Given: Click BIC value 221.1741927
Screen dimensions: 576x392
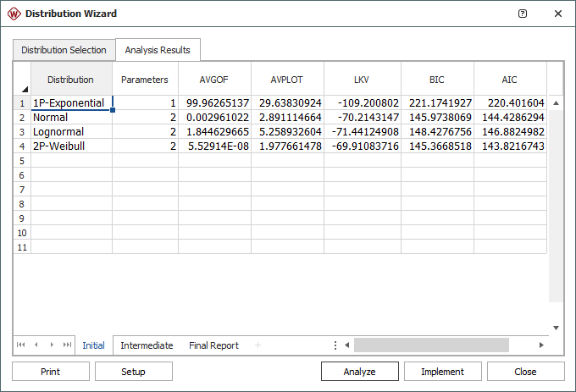Looking at the screenshot, I should 437,102.
